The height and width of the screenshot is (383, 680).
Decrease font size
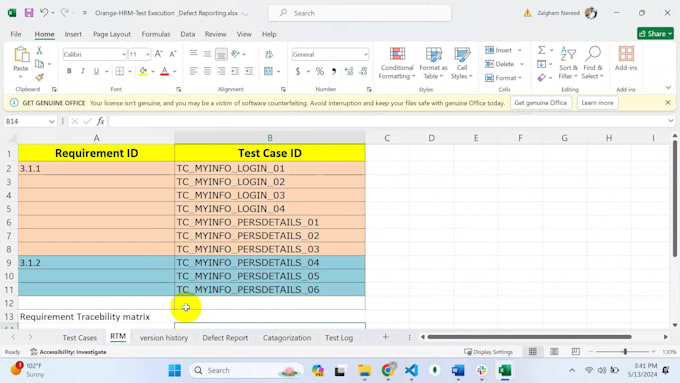(173, 54)
